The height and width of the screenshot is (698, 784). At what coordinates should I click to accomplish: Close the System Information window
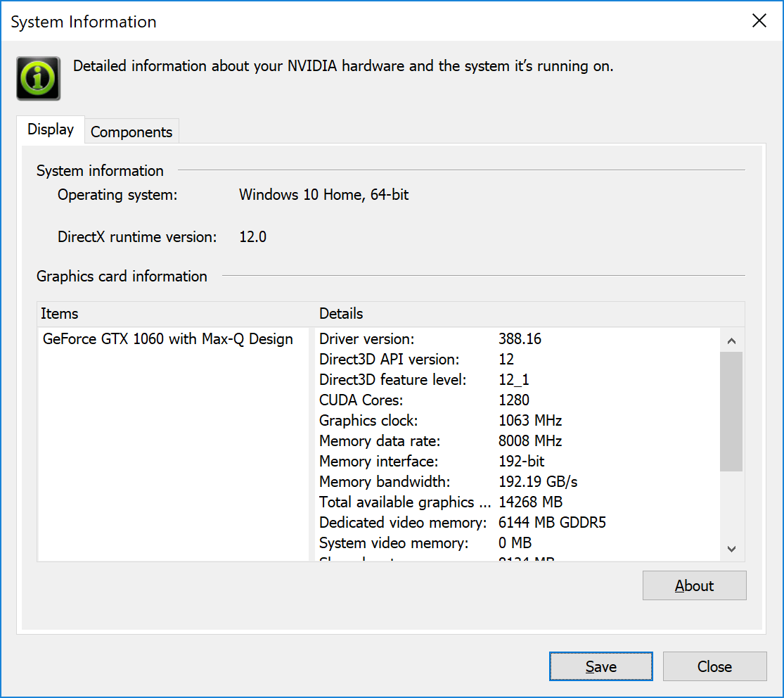[759, 20]
